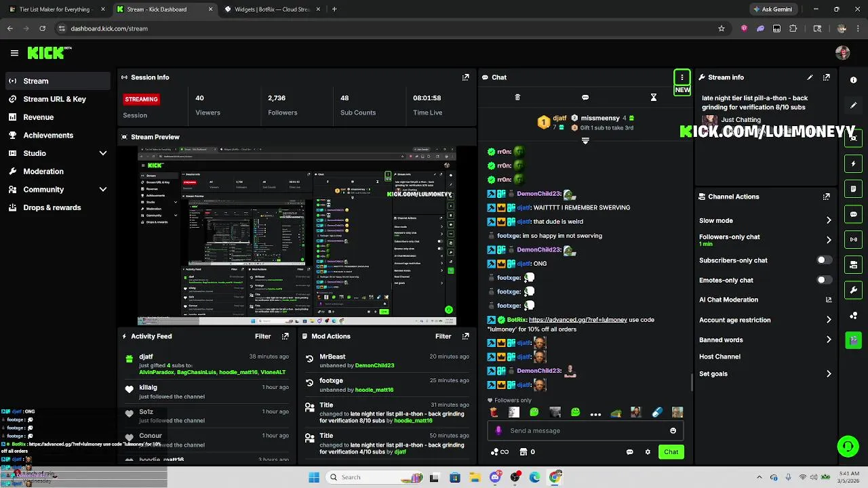Open Chat panel three-dot options menu
Viewport: 868px width, 488px height.
coord(682,77)
